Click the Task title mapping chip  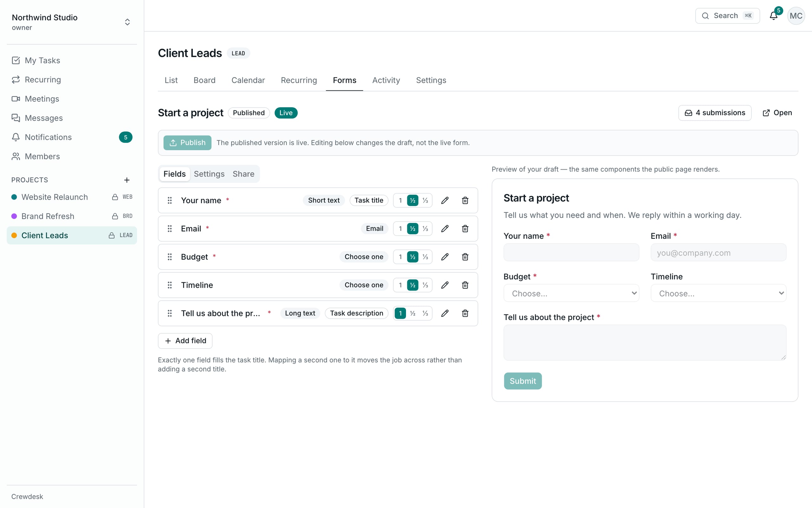[369, 200]
